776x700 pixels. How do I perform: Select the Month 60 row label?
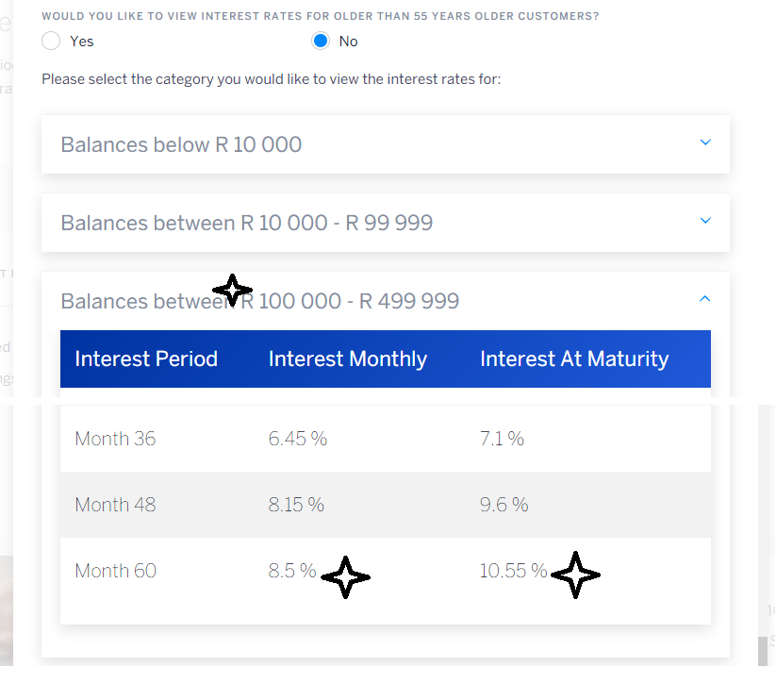[x=115, y=571]
